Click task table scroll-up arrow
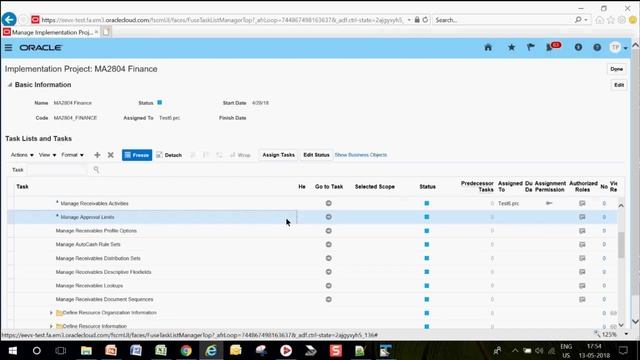Image resolution: width=640 pixels, height=360 pixels. 621,206
